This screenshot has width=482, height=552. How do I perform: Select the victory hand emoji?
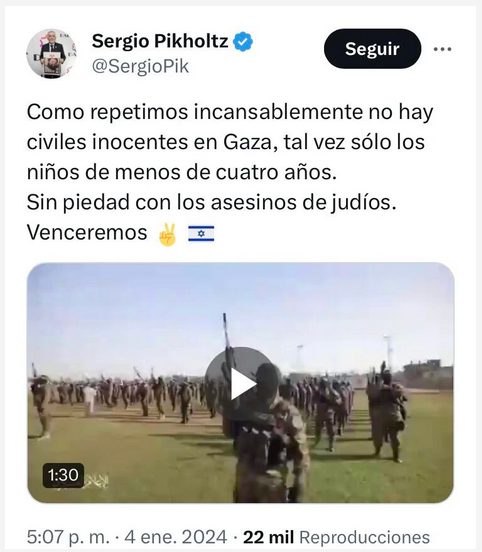pos(168,233)
